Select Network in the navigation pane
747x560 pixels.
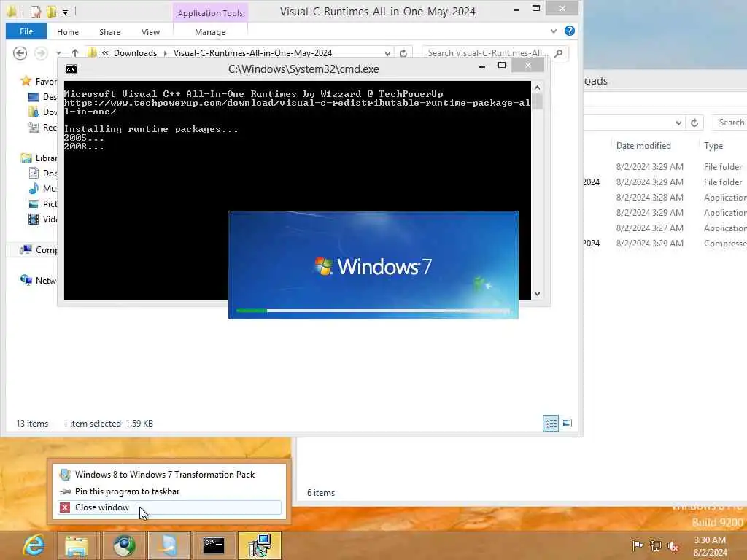click(39, 281)
